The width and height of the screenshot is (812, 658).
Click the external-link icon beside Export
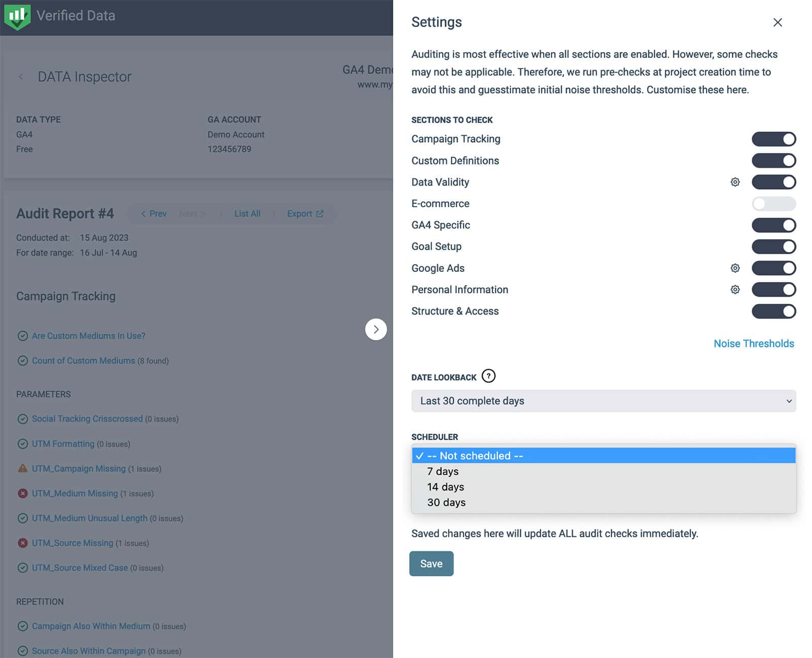(320, 214)
